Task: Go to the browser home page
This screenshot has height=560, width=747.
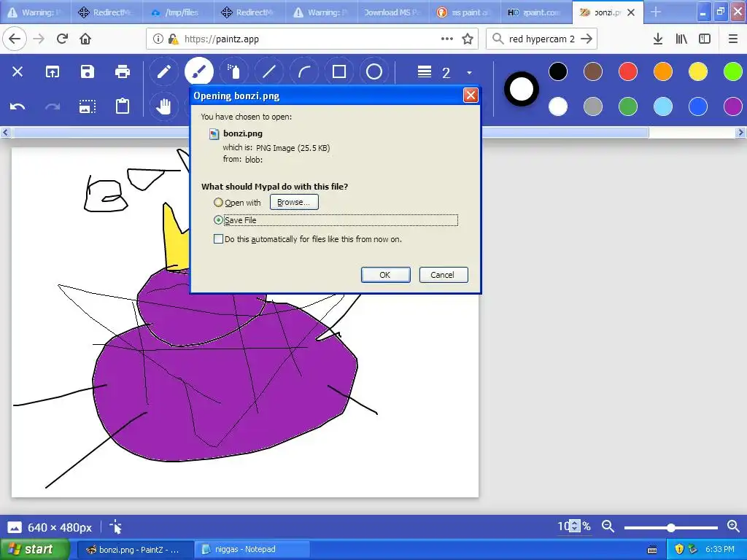Action: (x=85, y=39)
